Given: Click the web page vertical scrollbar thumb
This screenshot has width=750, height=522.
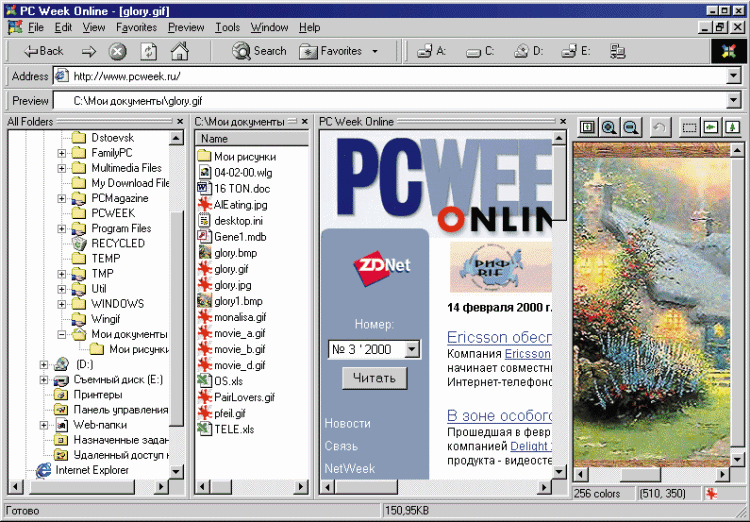Looking at the screenshot, I should [x=559, y=182].
